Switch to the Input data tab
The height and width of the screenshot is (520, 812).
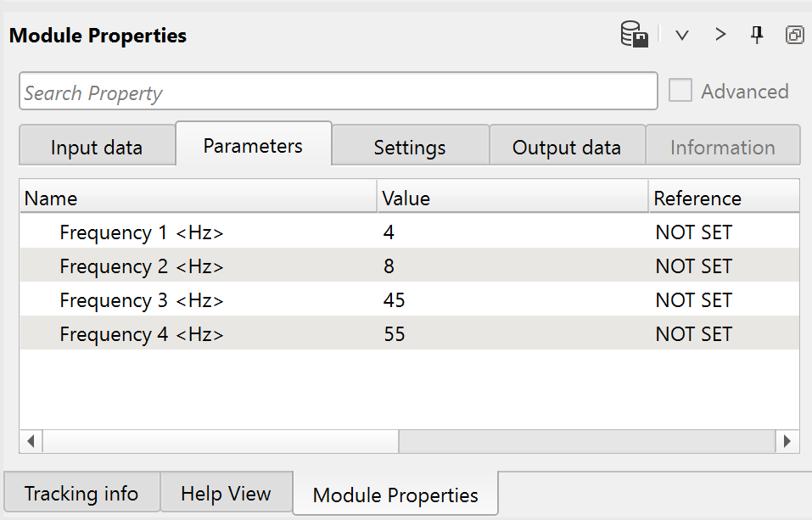coord(97,147)
